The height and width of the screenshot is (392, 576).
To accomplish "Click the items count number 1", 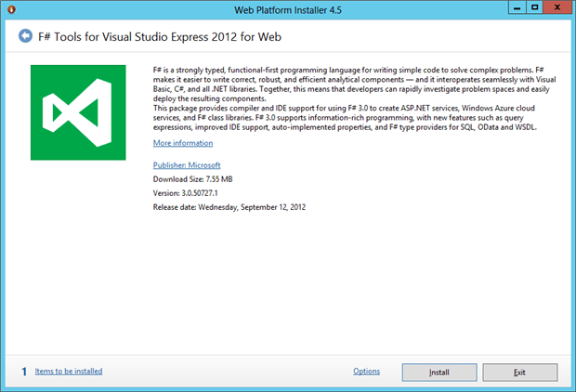I will (x=24, y=372).
